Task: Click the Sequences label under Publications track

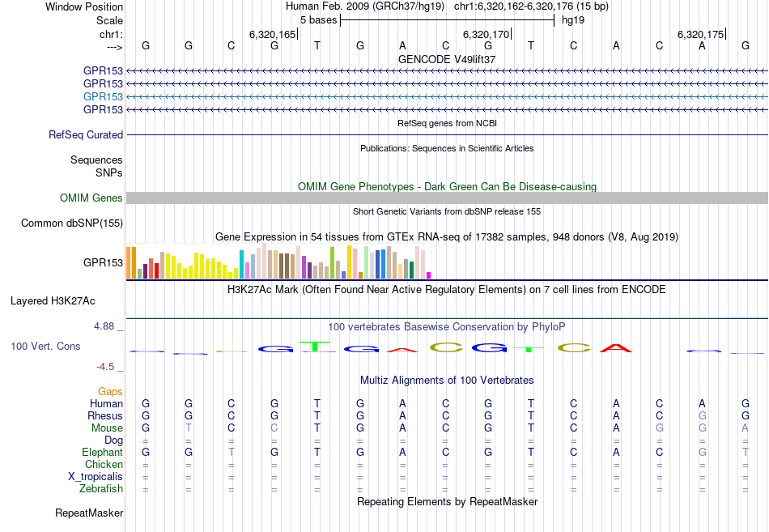Action: point(96,160)
